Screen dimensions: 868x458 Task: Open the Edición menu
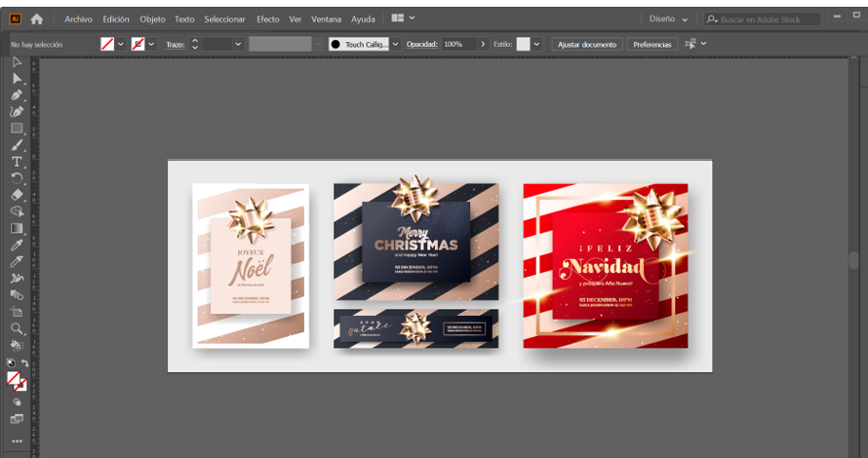(x=116, y=19)
